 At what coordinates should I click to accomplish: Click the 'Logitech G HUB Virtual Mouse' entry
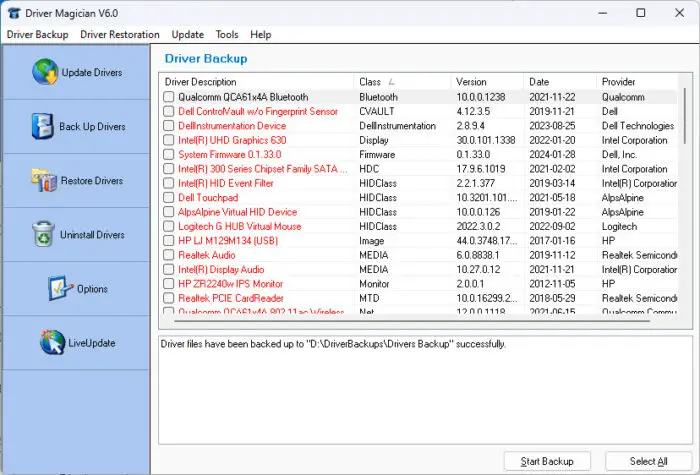click(240, 226)
